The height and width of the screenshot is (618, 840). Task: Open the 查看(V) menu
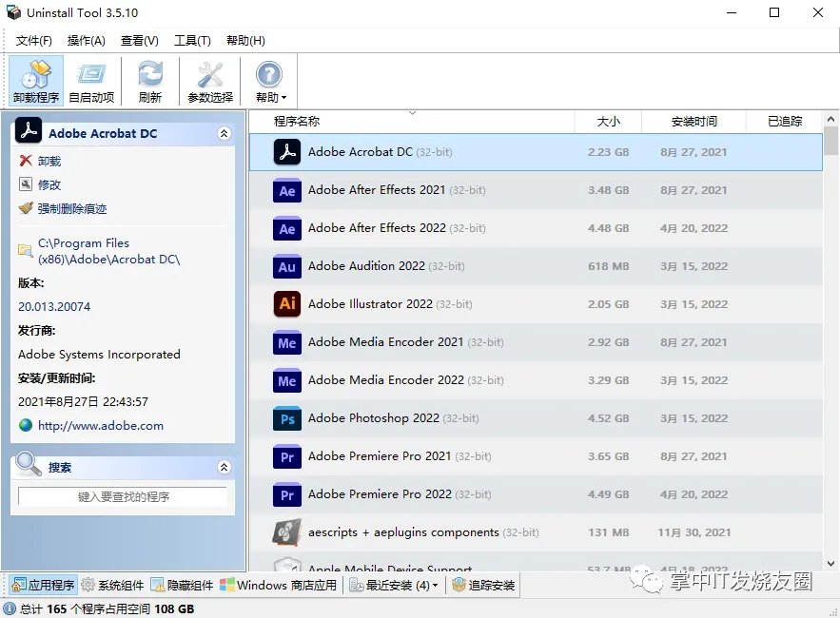coord(139,41)
